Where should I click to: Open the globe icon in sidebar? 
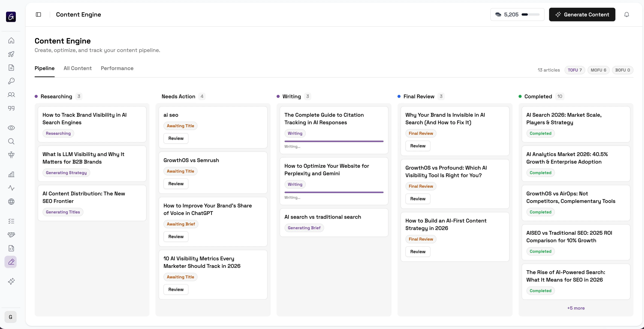[11, 202]
